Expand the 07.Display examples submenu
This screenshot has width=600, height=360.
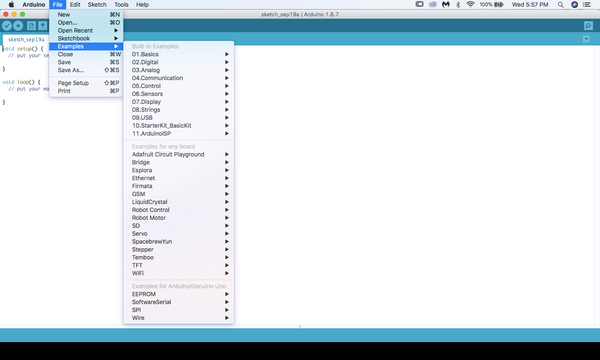179,102
